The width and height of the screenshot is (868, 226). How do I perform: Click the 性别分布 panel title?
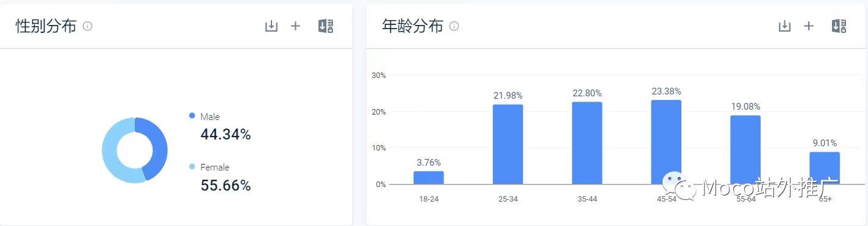tap(46, 26)
